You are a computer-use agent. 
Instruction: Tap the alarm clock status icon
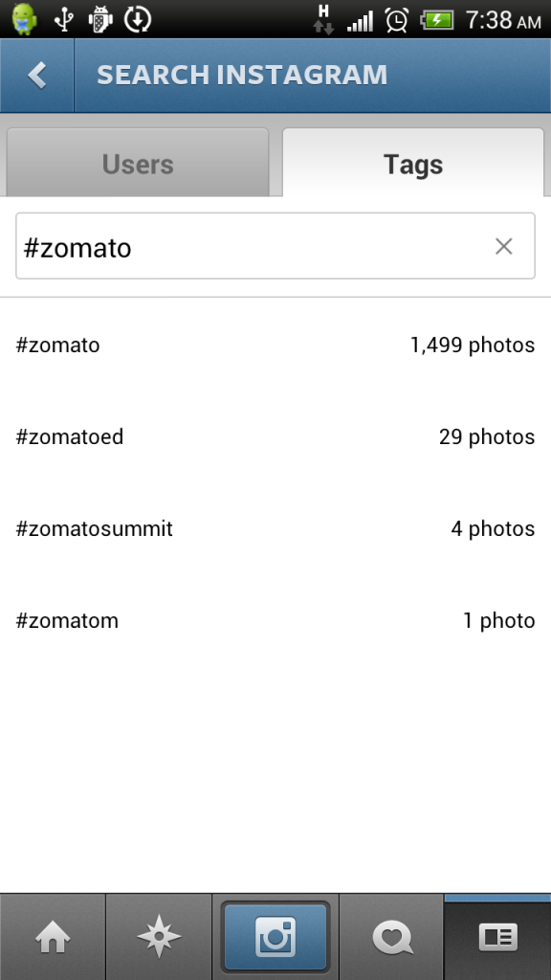397,20
